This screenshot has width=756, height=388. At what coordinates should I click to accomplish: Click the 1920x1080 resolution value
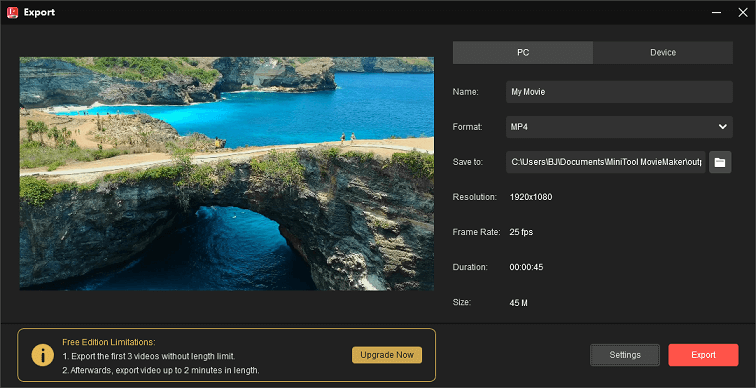click(x=531, y=197)
